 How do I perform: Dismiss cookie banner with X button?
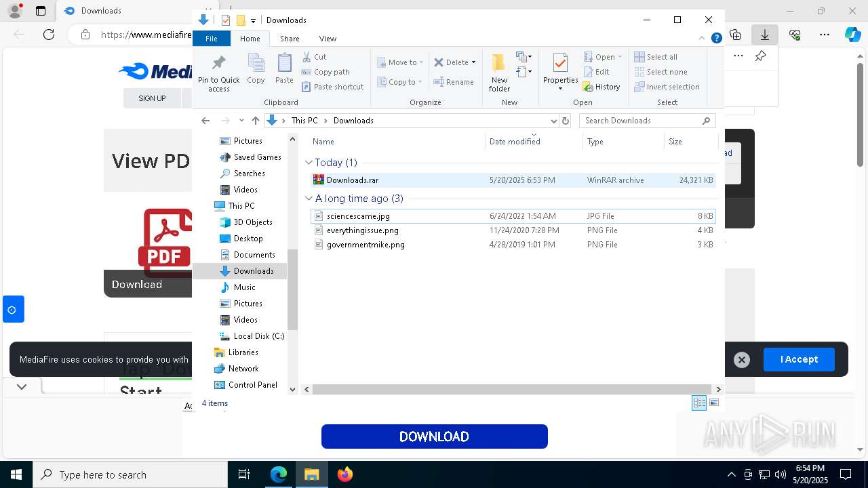point(742,360)
